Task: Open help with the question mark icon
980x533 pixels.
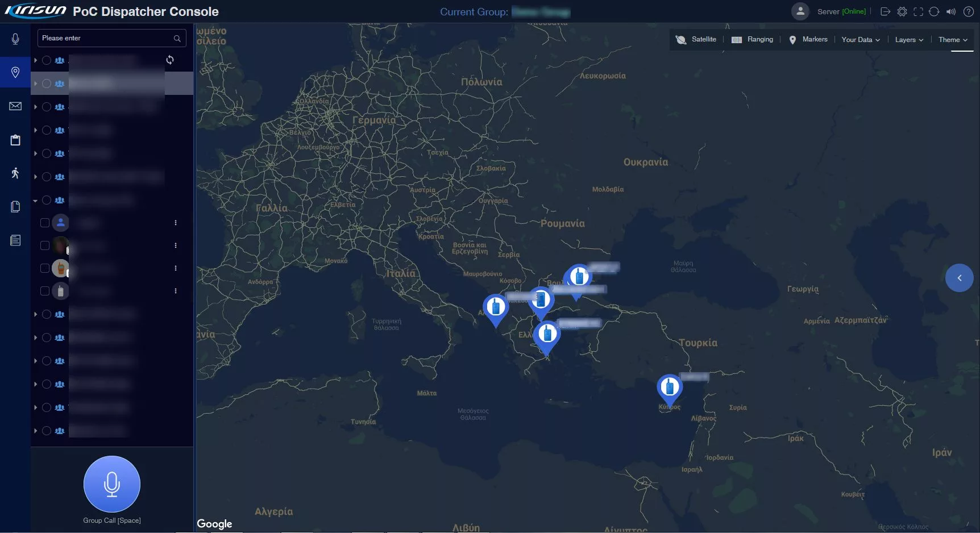Action: (969, 11)
